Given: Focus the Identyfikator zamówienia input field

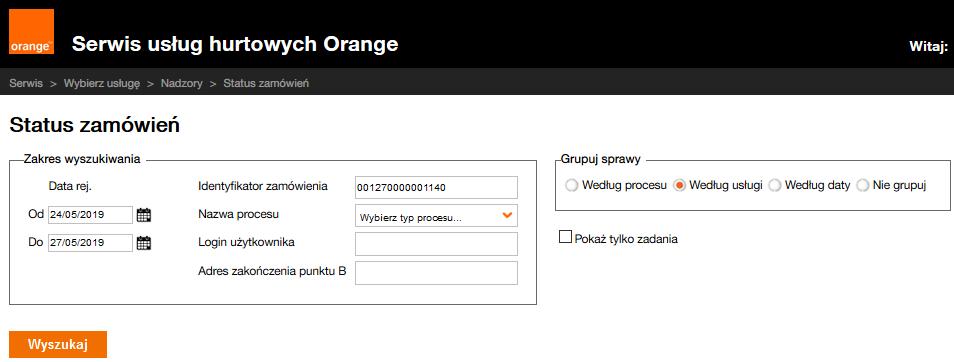Looking at the screenshot, I should click(436, 187).
